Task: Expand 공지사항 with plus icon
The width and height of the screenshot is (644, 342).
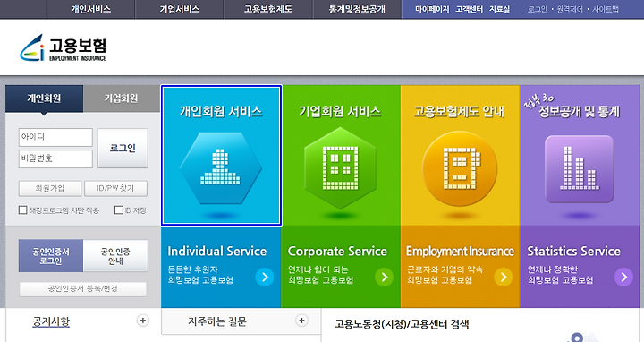Action: pyautogui.click(x=142, y=321)
